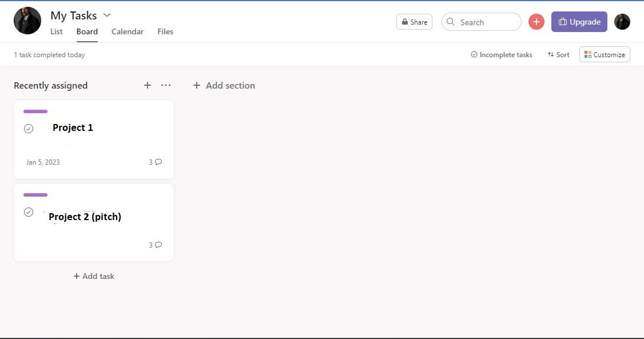The image size is (644, 339).
Task: Click the Upgrade button
Action: point(579,22)
